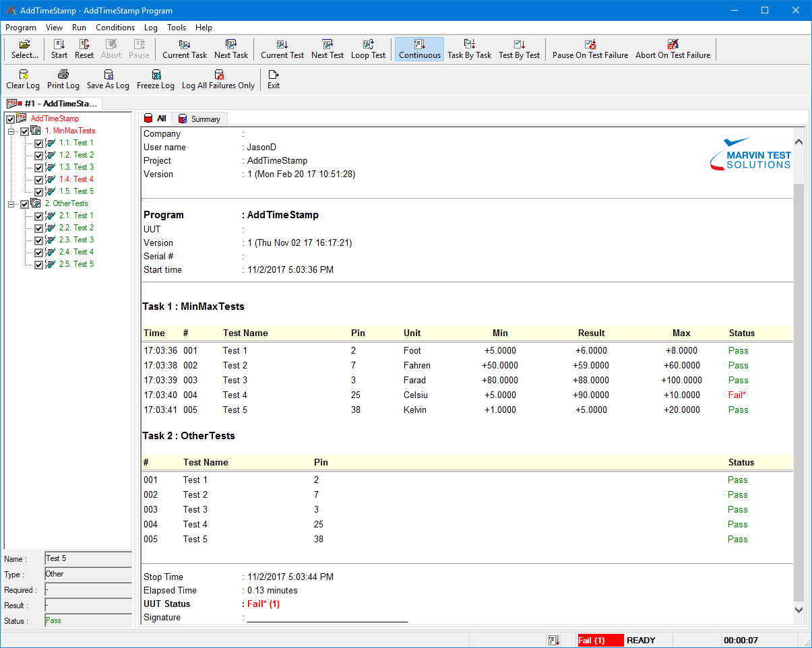The width and height of the screenshot is (812, 648).
Task: Click the Save As Log icon
Action: pos(108,75)
